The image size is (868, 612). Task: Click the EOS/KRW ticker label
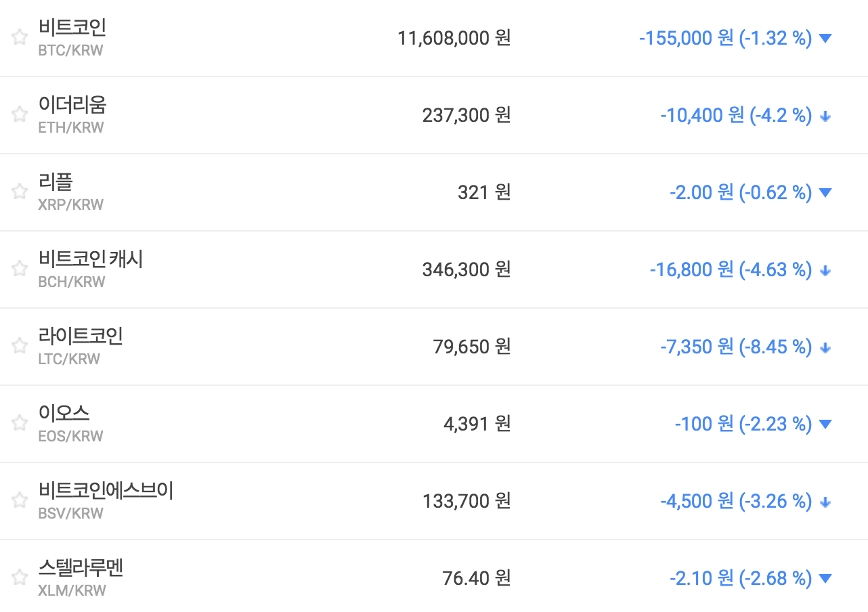(x=70, y=436)
